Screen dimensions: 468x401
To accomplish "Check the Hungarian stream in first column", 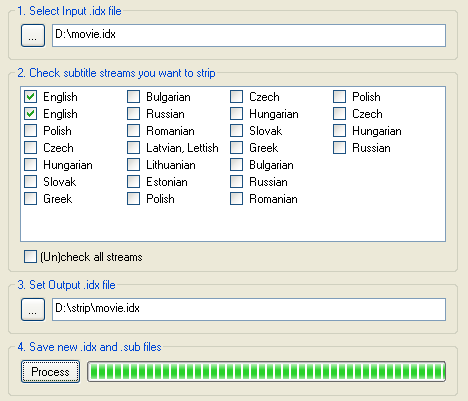I will (x=31, y=165).
